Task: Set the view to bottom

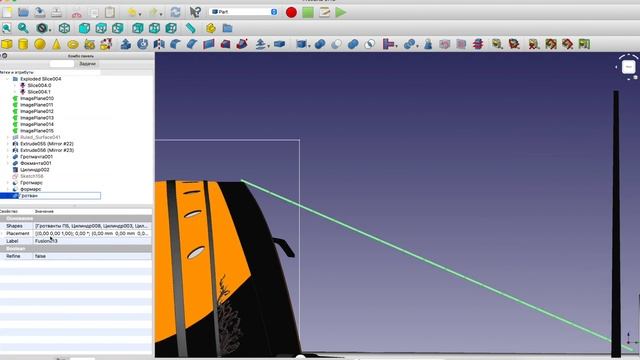Action: [154, 28]
